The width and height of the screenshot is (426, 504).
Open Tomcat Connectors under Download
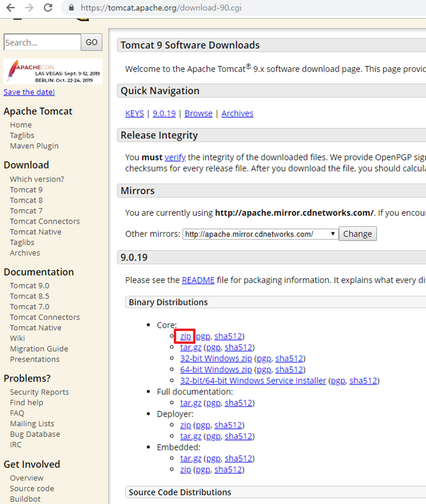coord(45,221)
